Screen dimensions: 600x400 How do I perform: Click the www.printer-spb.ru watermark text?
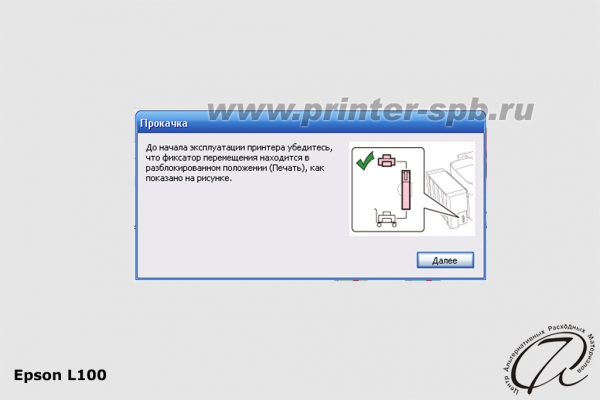pyautogui.click(x=370, y=111)
